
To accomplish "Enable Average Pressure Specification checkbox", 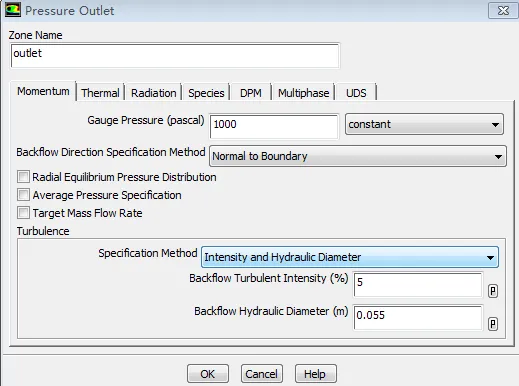I will 23,195.
